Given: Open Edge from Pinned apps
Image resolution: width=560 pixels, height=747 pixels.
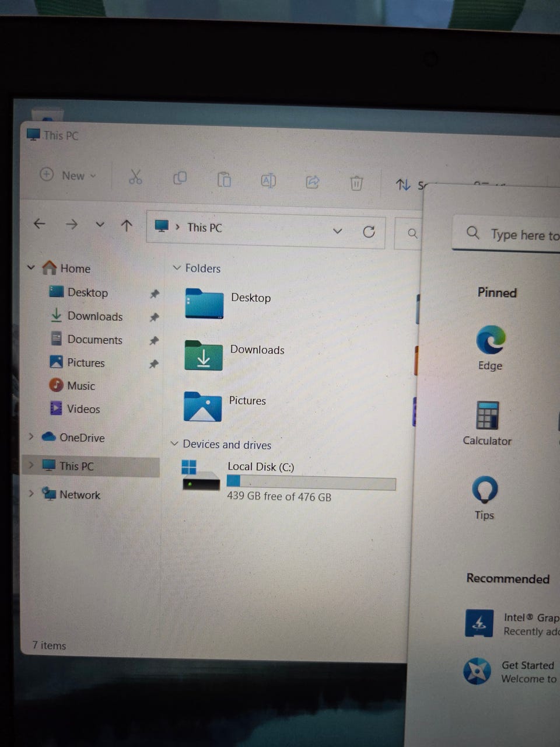Looking at the screenshot, I should click(490, 348).
